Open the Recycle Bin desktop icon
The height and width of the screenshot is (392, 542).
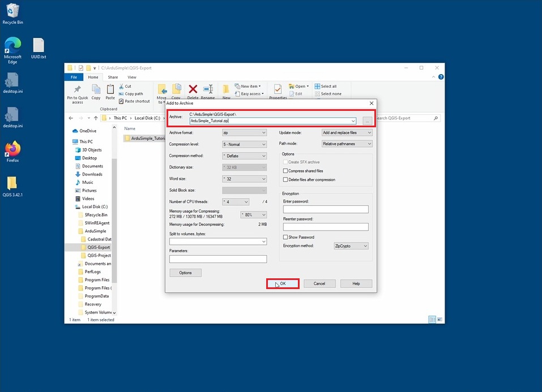[x=12, y=11]
